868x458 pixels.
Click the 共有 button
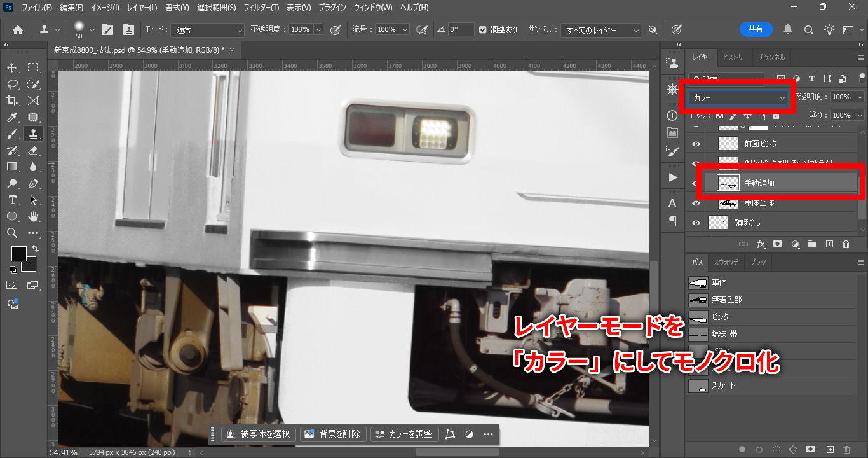pyautogui.click(x=756, y=29)
